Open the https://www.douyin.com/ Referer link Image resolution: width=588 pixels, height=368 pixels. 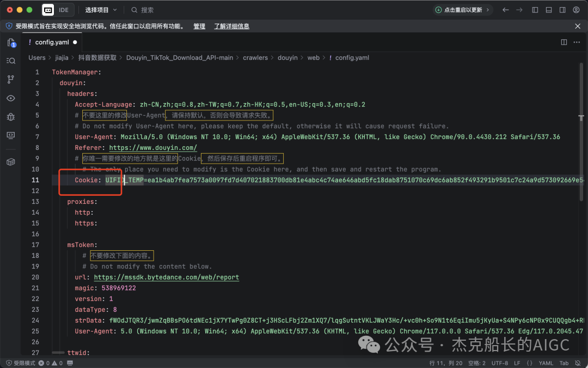(x=153, y=148)
